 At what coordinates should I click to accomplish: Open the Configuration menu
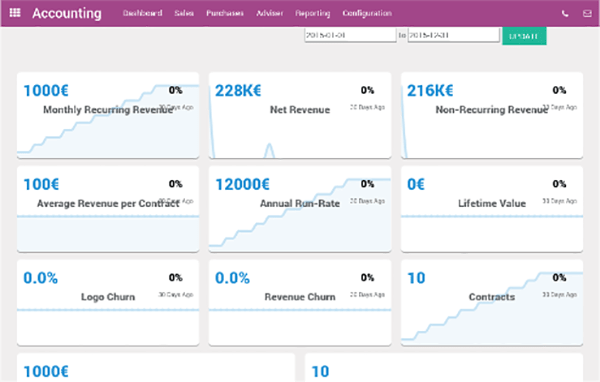coord(367,13)
